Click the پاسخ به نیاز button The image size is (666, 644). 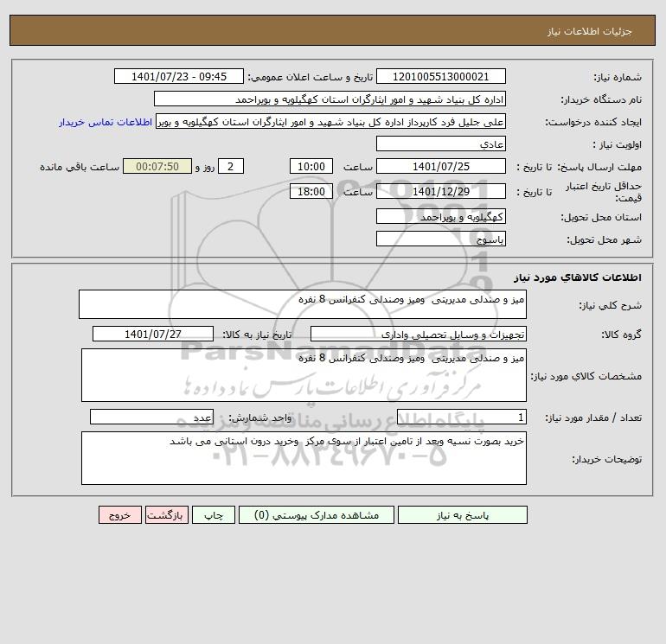(x=462, y=515)
